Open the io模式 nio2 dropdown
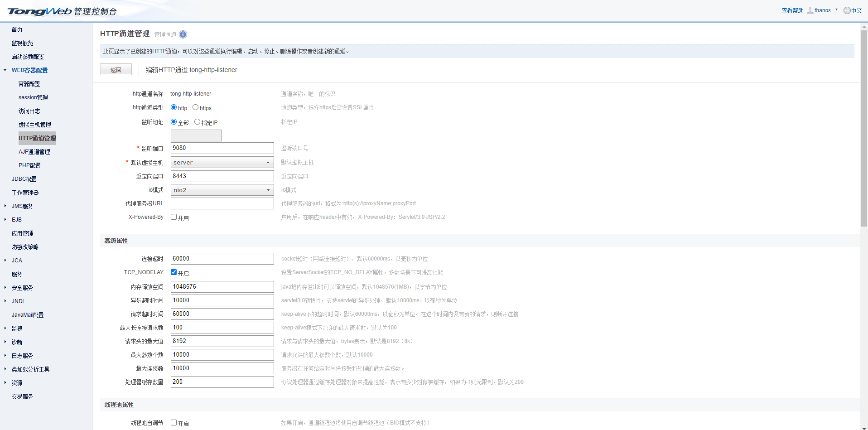This screenshot has height=430, width=868. [222, 190]
